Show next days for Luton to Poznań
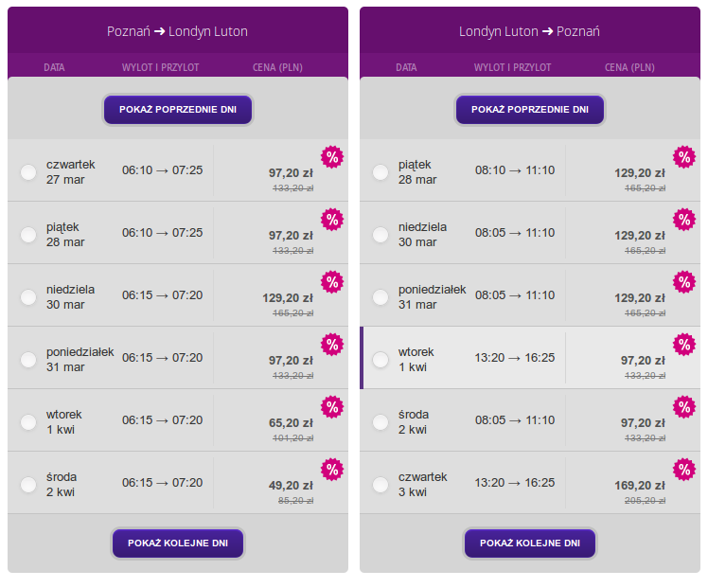The height and width of the screenshot is (588, 708). 530,543
